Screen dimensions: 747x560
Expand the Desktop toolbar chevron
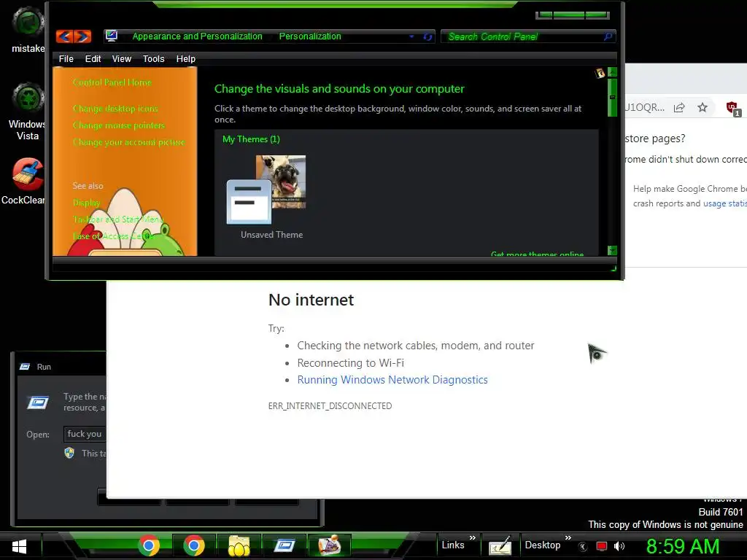[x=568, y=537]
